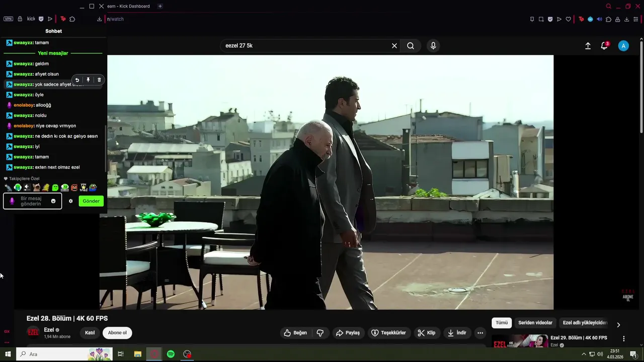Open Teşekkürler thanks button

(388, 333)
